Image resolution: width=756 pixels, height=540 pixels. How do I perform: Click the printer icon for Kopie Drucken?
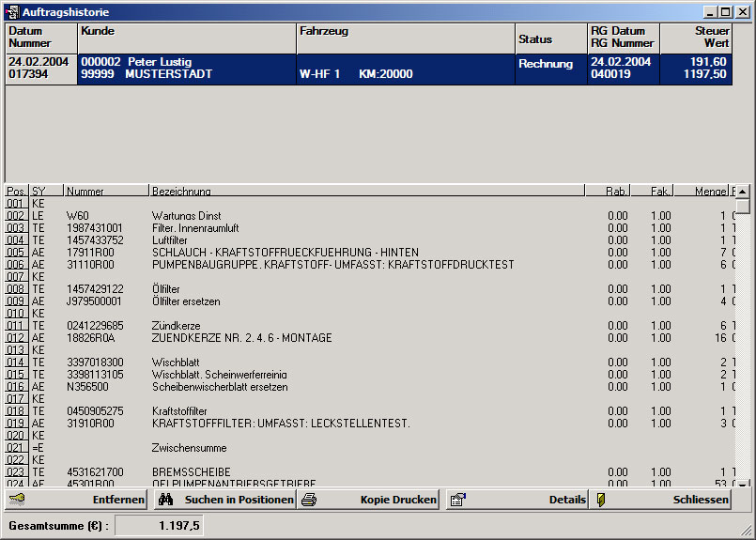[x=309, y=500]
